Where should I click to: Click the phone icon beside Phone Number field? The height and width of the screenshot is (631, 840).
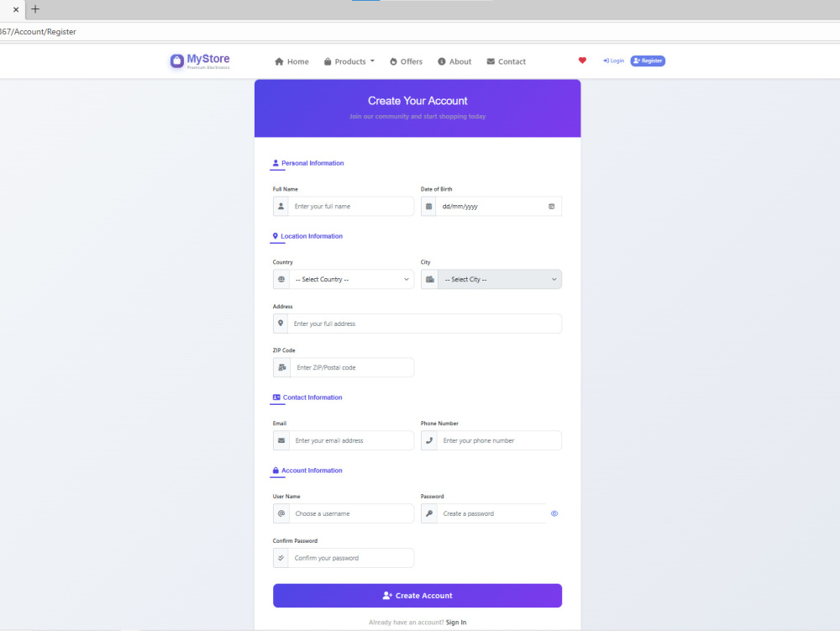tap(429, 440)
